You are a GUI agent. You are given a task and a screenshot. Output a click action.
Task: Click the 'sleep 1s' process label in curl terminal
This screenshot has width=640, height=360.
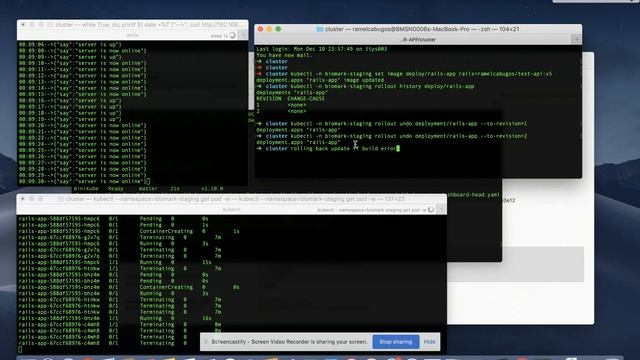[x=219, y=36]
